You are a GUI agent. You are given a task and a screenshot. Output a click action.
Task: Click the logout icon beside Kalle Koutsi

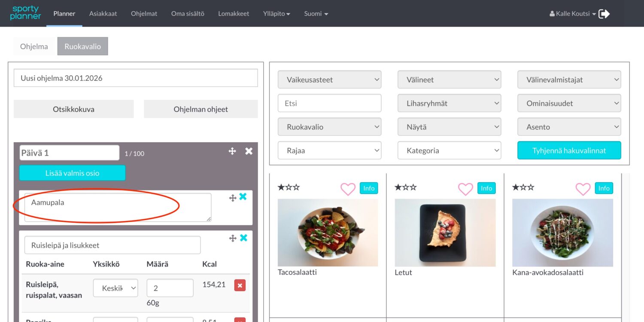(604, 14)
